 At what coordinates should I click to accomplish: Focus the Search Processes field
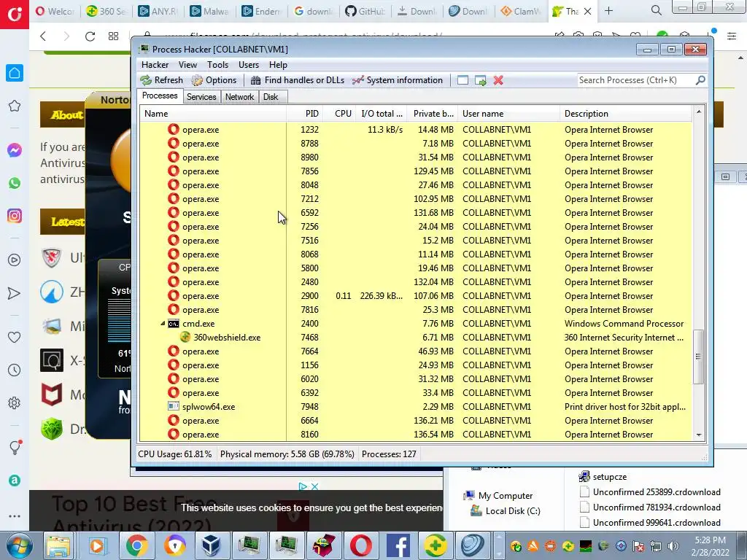click(x=635, y=80)
